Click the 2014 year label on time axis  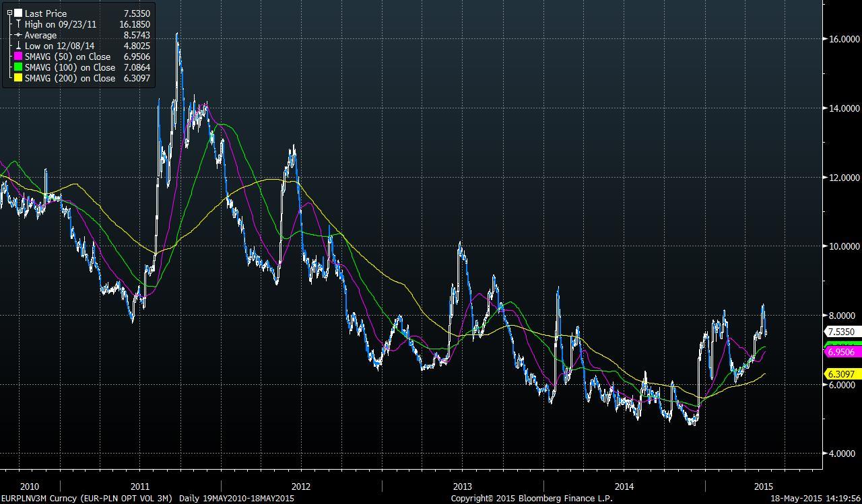(624, 487)
